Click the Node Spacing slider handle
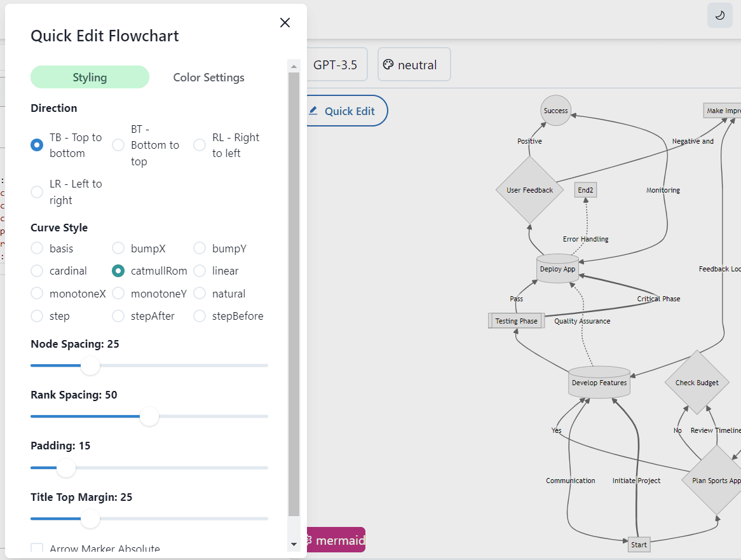Image resolution: width=741 pixels, height=560 pixels. pos(90,366)
